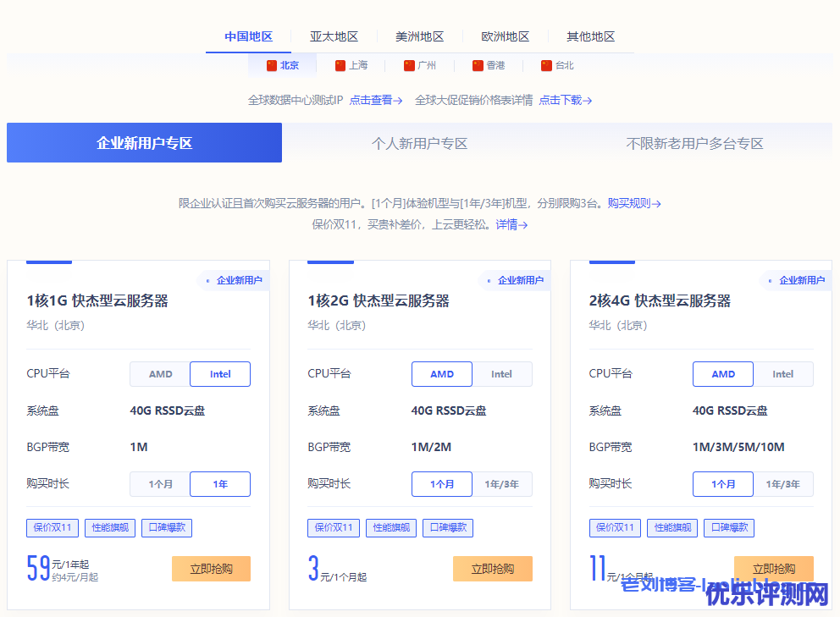Select the 台北 flag region
This screenshot has height=617, width=840.
[x=557, y=65]
